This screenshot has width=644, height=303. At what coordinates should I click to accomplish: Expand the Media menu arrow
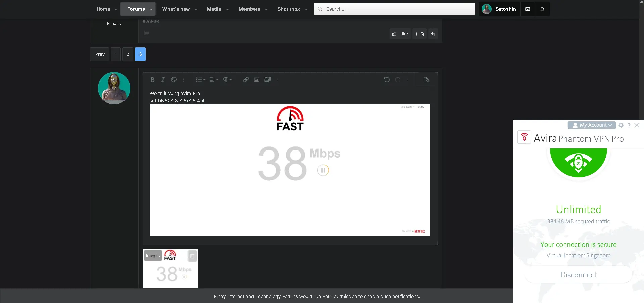[228, 9]
